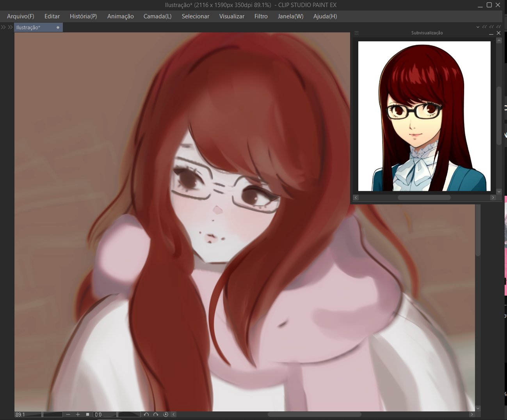This screenshot has width=507, height=420.
Task: Open the História(P) menu
Action: 83,16
